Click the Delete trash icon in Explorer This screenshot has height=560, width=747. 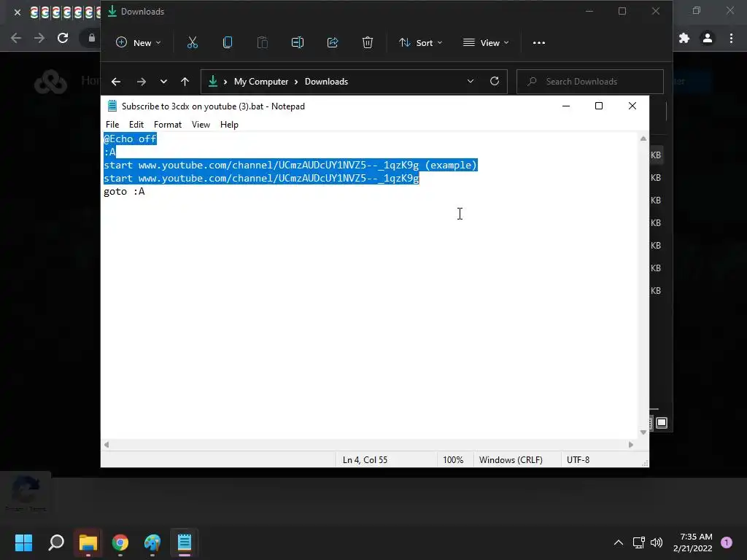[368, 43]
